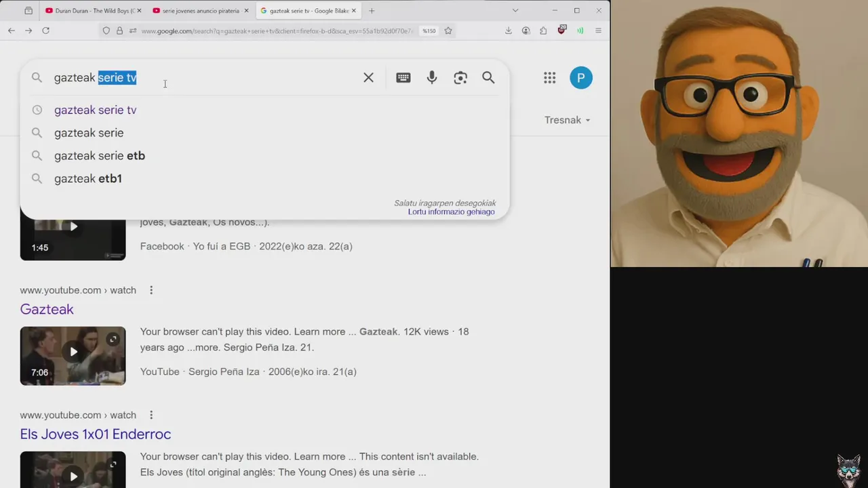Open the Google apps grid

(550, 78)
